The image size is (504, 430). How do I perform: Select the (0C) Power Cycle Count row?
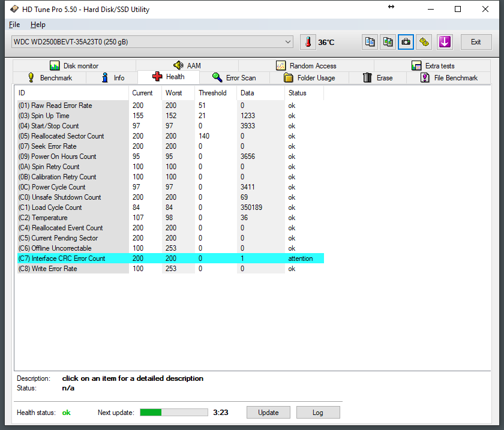170,187
